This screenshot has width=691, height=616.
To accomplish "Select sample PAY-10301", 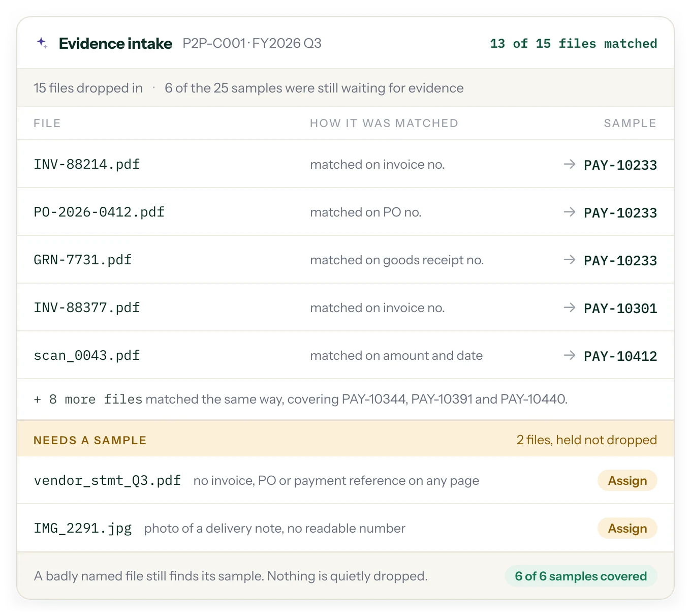I will point(620,308).
